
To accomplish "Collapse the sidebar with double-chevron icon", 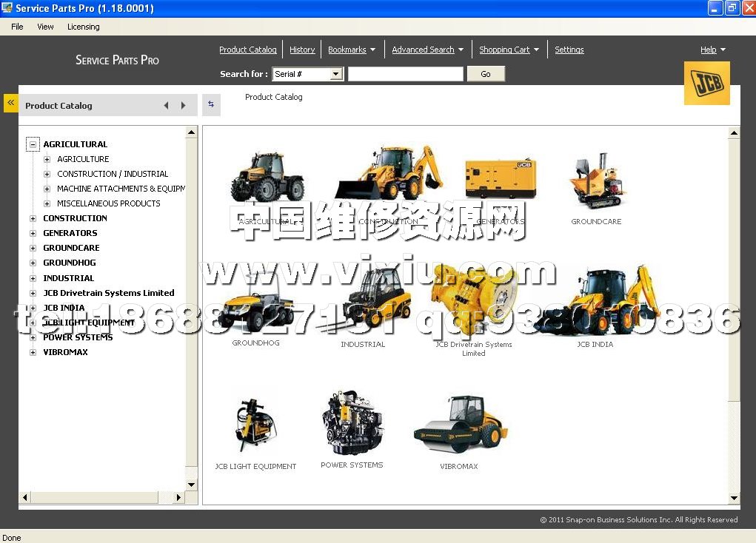I will pos(10,103).
